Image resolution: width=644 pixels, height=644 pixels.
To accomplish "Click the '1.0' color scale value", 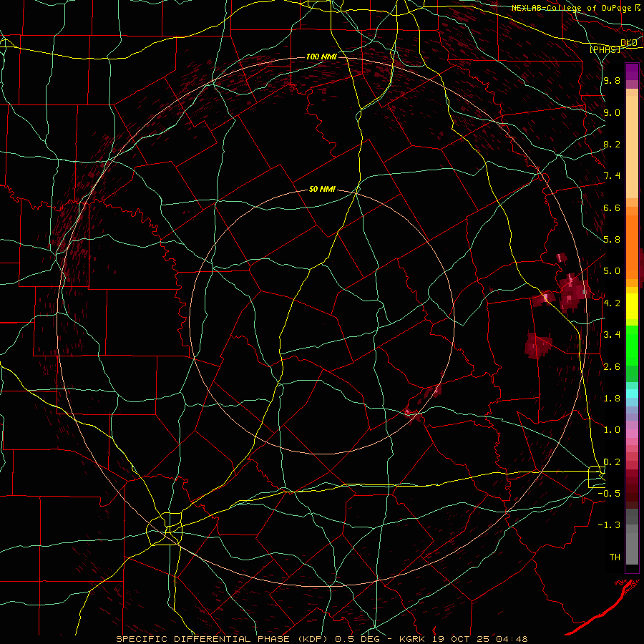I will 612,430.
